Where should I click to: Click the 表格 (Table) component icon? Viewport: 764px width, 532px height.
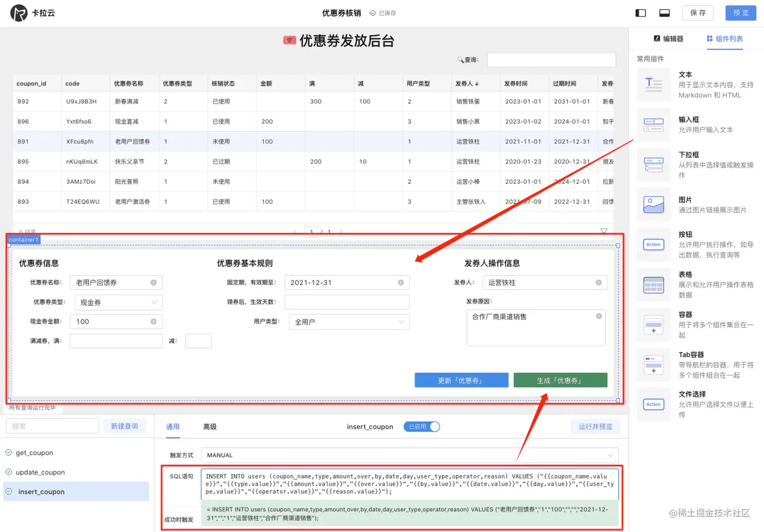click(653, 284)
